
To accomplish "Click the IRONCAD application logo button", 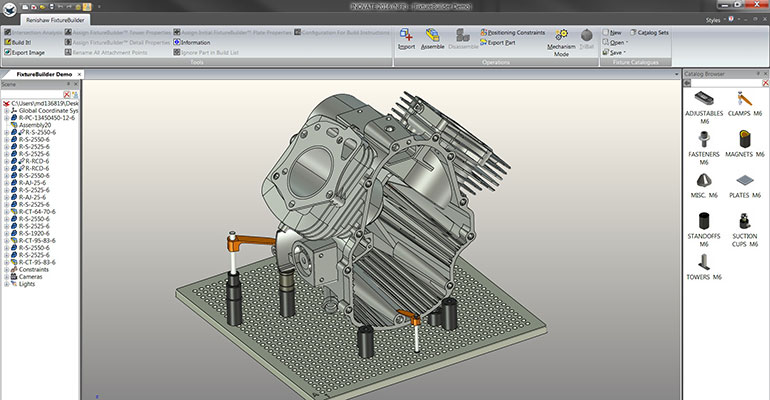I will click(x=10, y=8).
